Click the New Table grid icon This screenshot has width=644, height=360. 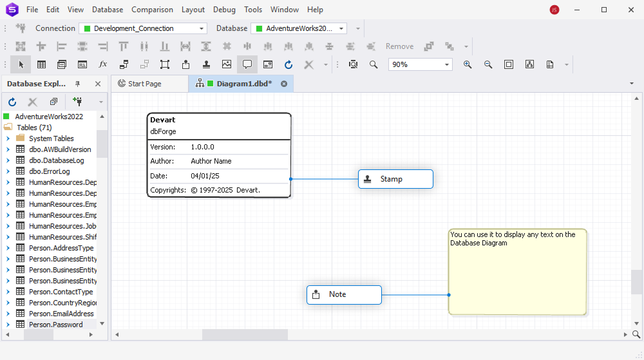pyautogui.click(x=41, y=64)
